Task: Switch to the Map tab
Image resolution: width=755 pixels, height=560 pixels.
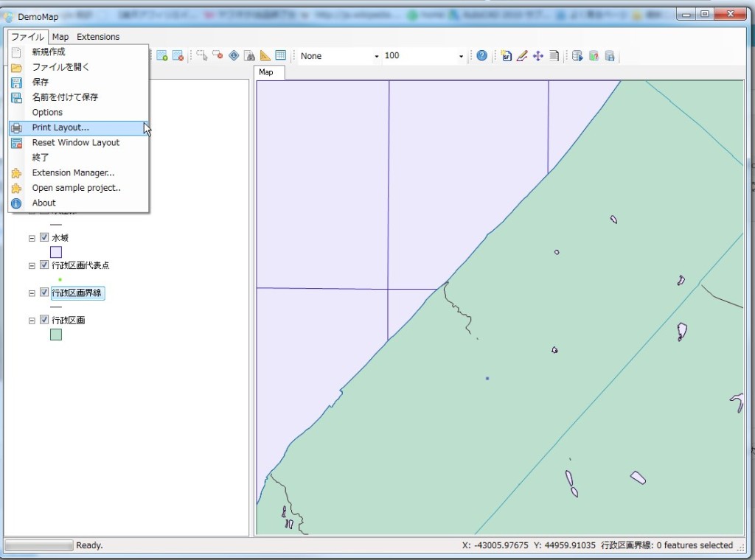Action: pos(266,72)
